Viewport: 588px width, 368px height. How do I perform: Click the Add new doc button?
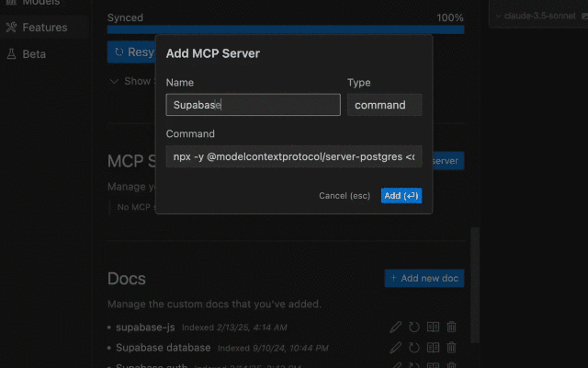tap(424, 278)
